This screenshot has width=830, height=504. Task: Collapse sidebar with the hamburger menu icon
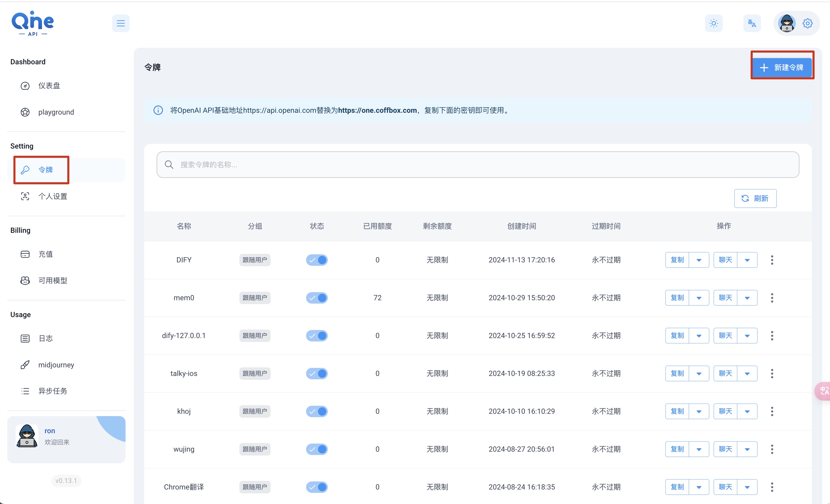point(121,23)
